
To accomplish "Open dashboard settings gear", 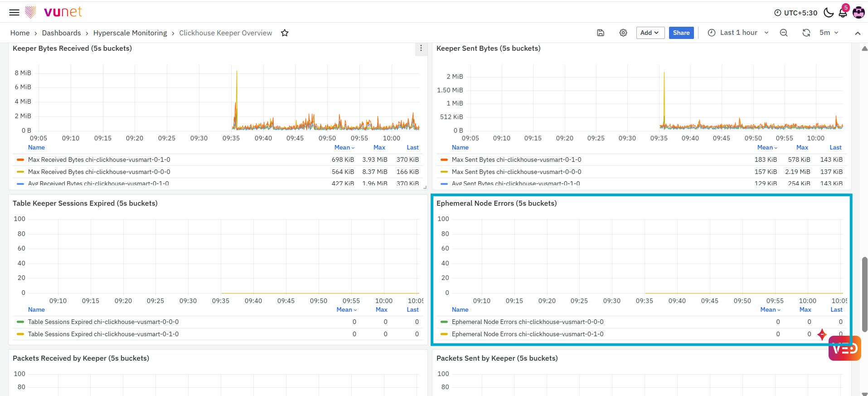I will 623,33.
